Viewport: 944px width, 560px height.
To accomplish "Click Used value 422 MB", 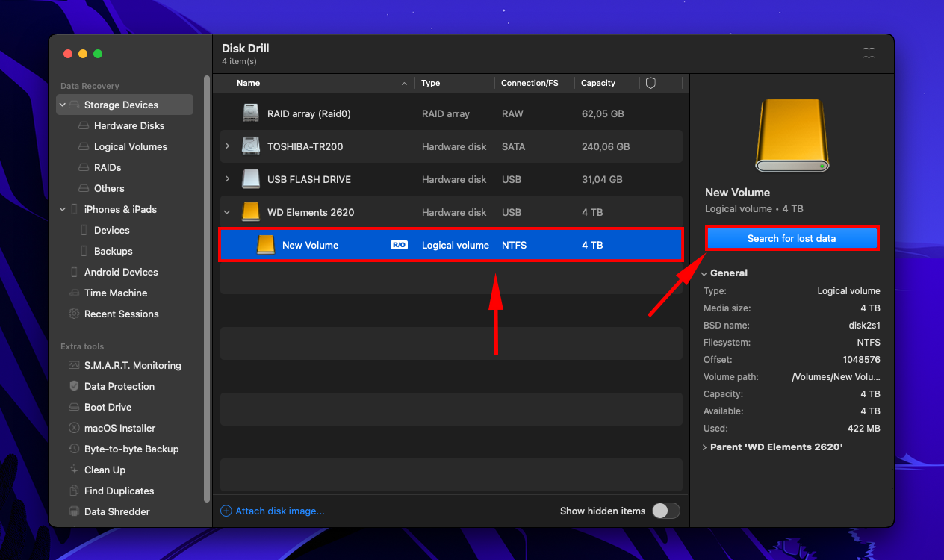I will point(865,429).
